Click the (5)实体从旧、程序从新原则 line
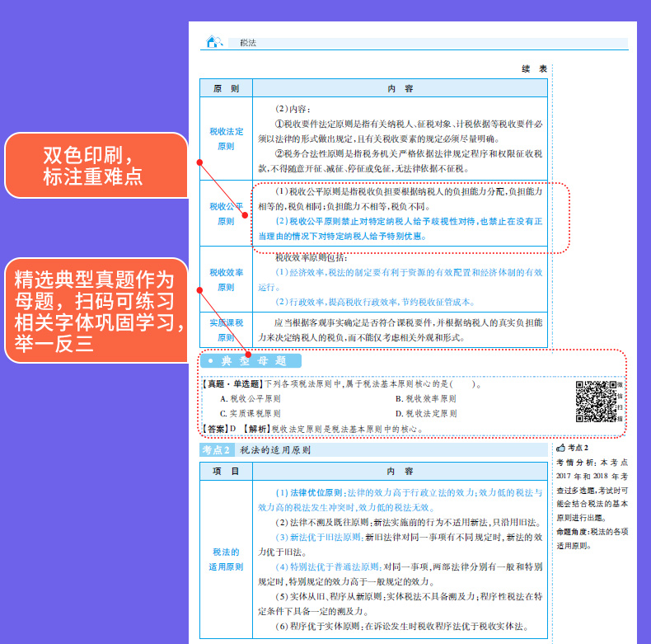This screenshot has height=644, width=651. [x=400, y=604]
